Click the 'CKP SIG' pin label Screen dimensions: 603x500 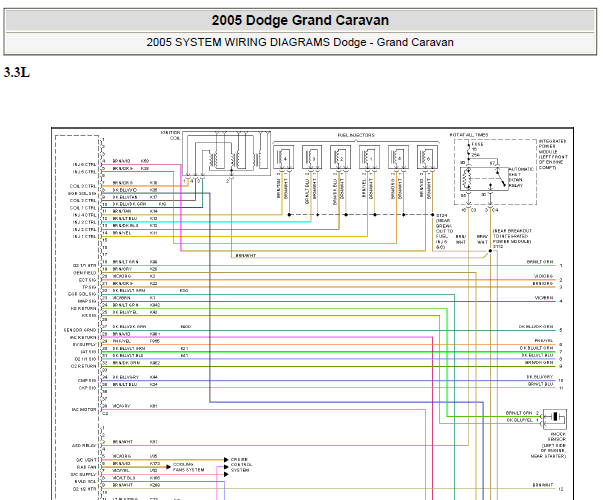pos(88,388)
